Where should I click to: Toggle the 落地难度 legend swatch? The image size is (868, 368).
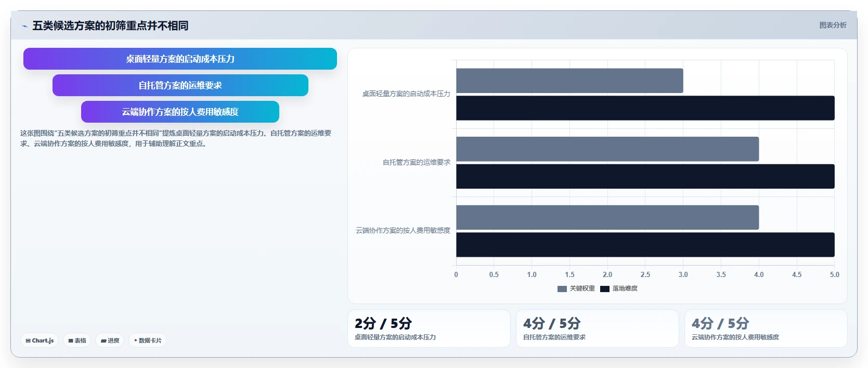tap(604, 289)
